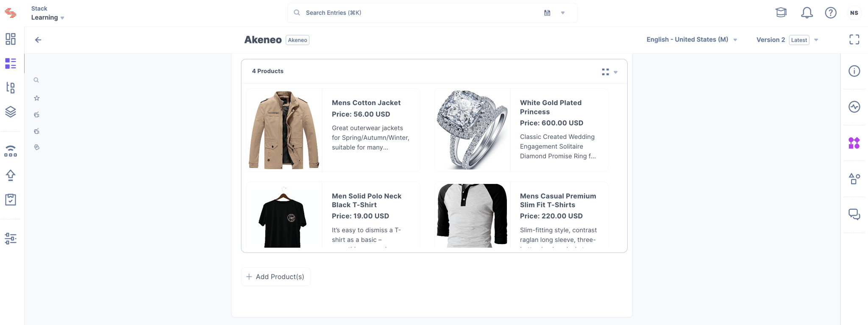The height and width of the screenshot is (325, 868).
Task: Open the Settings sliders icon in sidebar
Action: (x=11, y=239)
